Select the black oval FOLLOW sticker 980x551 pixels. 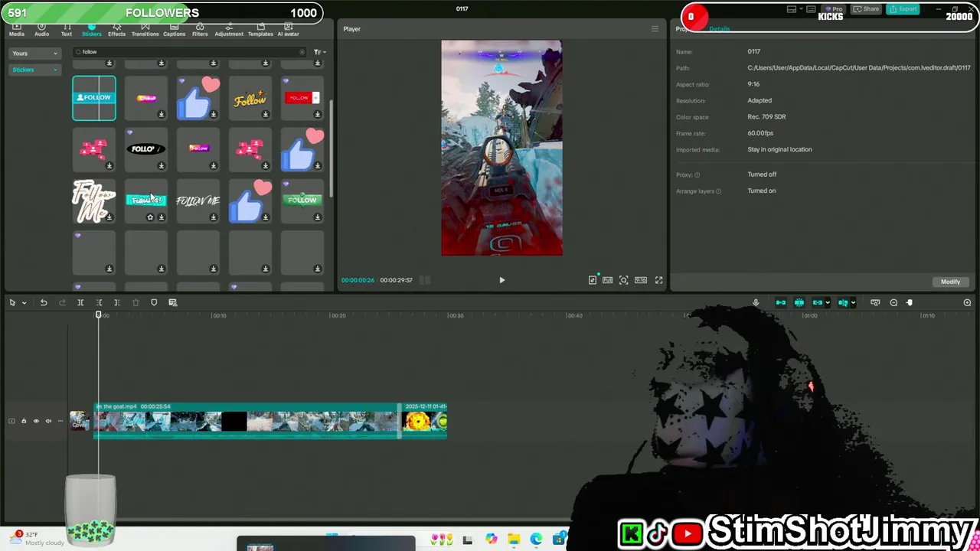[x=145, y=149]
